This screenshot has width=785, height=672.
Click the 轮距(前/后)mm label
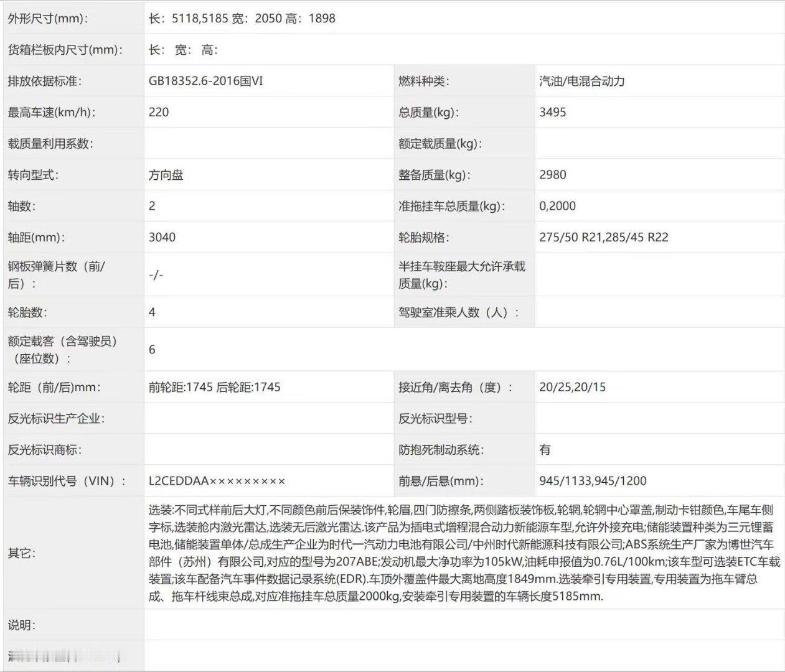pos(54,387)
